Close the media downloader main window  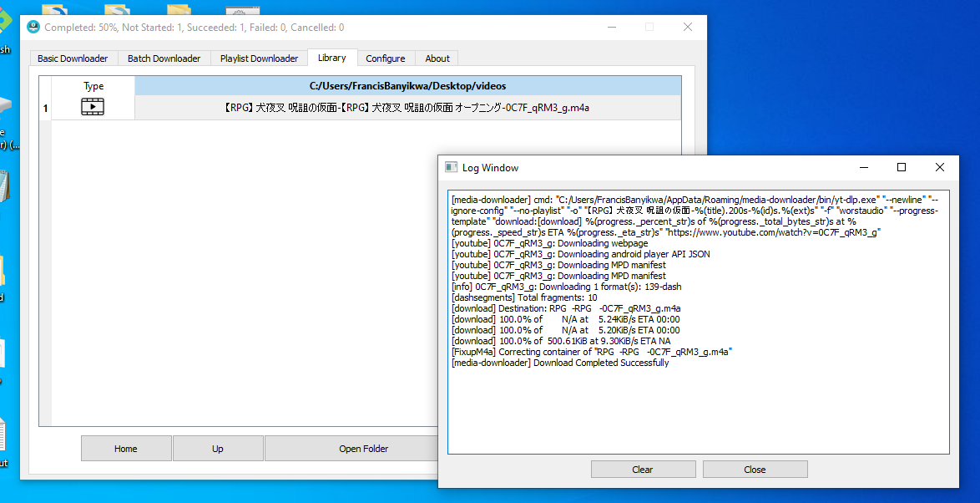click(688, 27)
